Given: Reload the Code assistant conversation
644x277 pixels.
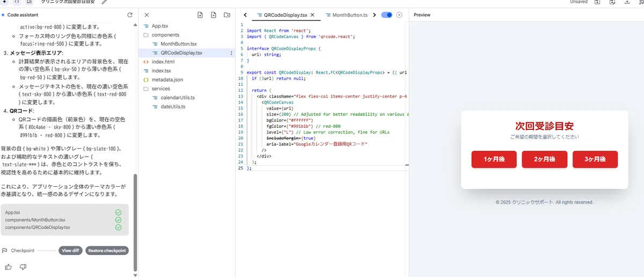Looking at the screenshot, I should [x=130, y=15].
